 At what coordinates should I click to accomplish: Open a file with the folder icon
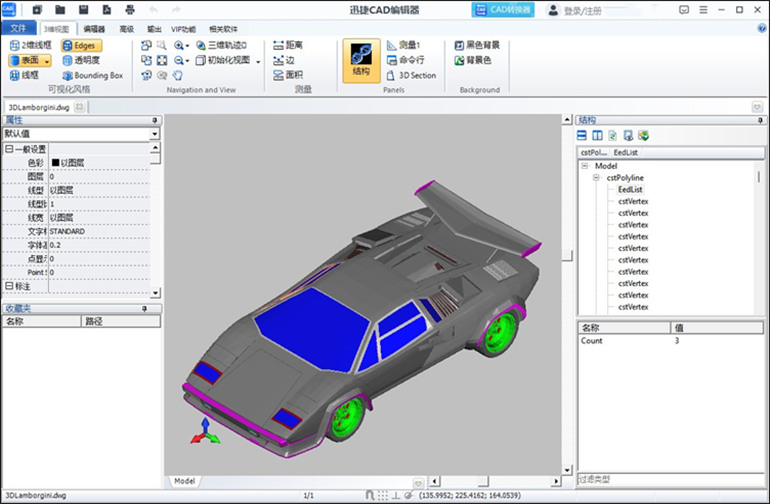tap(60, 9)
